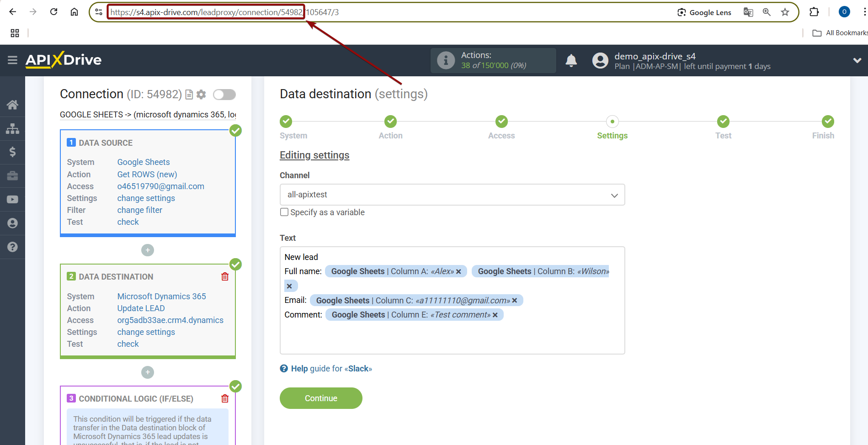Open the help question sidebar icon
This screenshot has width=868, height=445.
pos(12,247)
